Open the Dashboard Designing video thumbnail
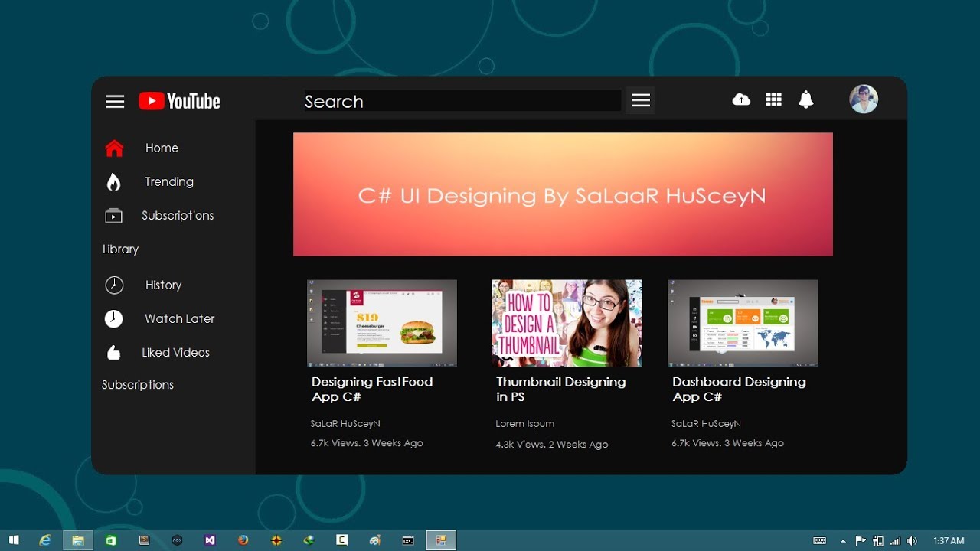The width and height of the screenshot is (980, 551). pyautogui.click(x=743, y=323)
